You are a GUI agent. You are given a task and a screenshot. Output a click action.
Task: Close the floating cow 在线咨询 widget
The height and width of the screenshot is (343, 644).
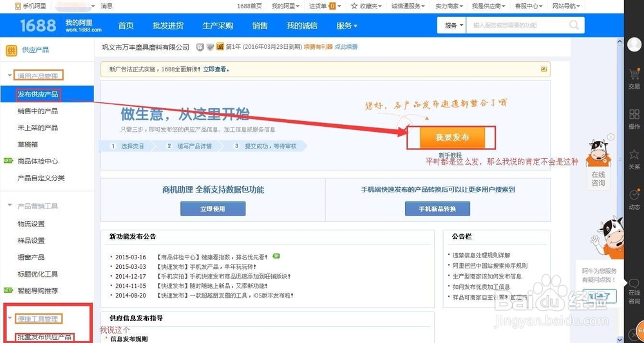[x=611, y=137]
